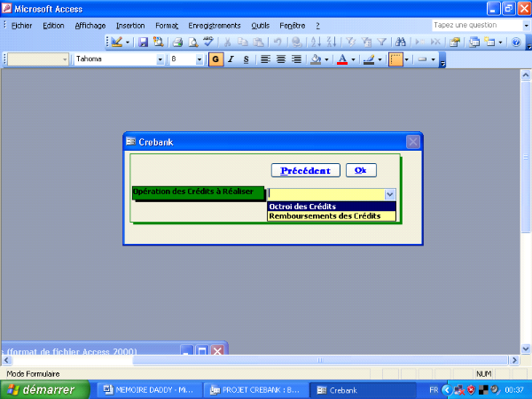Viewport: 532px width, 399px height.
Task: Click the Save icon in toolbar
Action: [144, 42]
